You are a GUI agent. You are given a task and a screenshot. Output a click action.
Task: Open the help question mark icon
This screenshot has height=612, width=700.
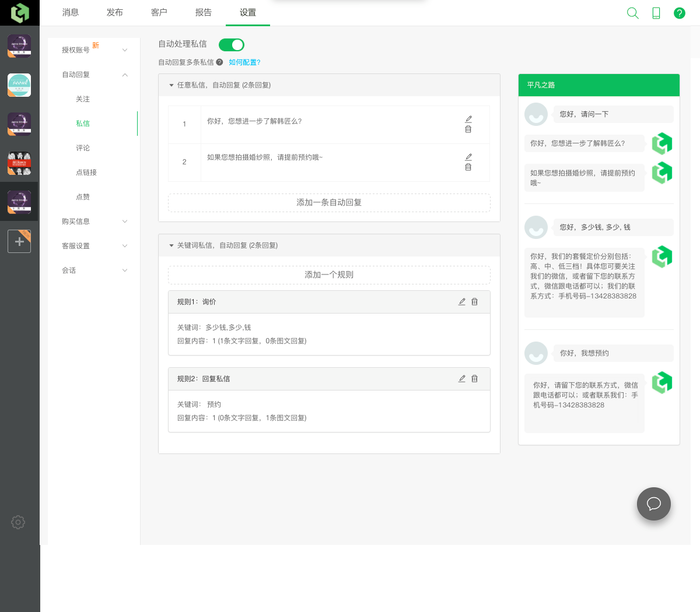(680, 13)
